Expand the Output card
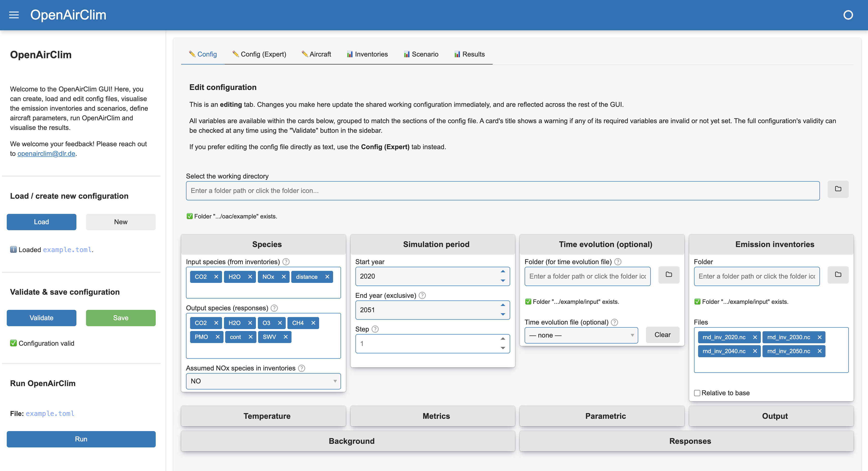Screen dimensions: 868x471 [771, 416]
